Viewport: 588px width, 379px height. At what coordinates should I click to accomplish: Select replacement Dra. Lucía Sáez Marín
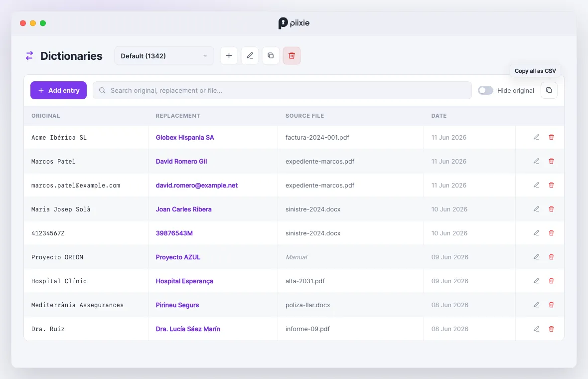coord(188,329)
